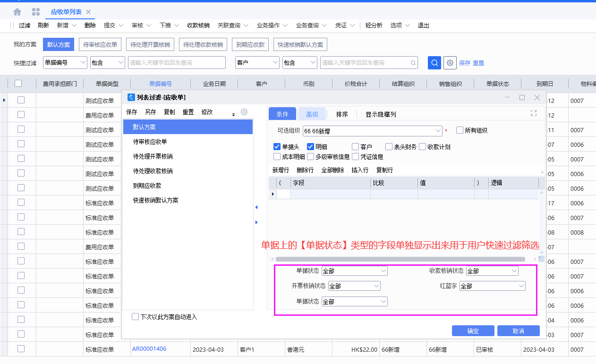Uncheck the 明细 checkbox
Viewport: 596px width, 364px height.
tap(311, 147)
